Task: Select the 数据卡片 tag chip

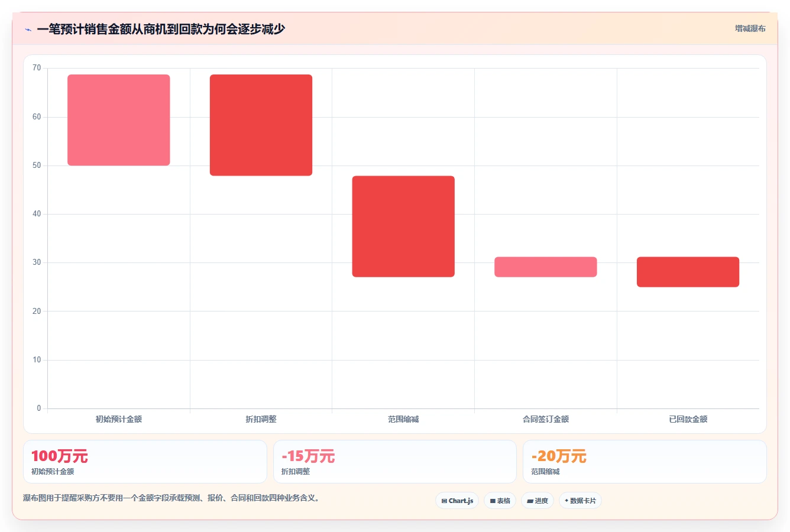Action: tap(580, 501)
